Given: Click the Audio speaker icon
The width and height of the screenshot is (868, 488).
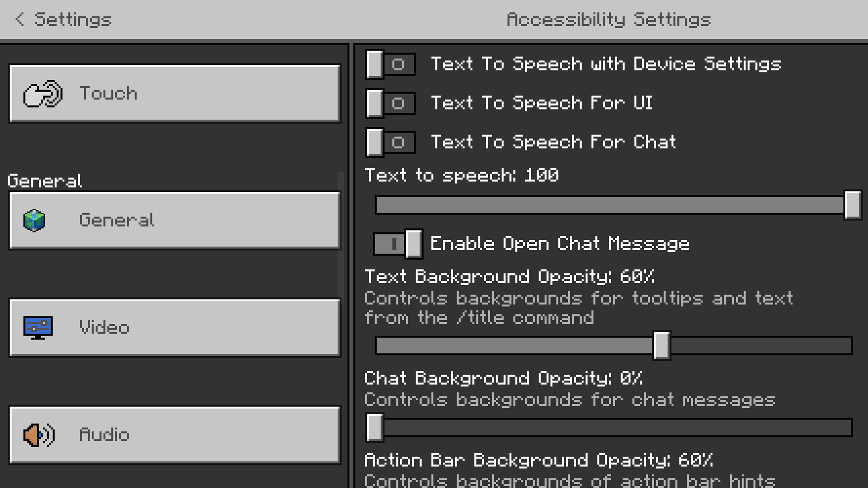Looking at the screenshot, I should pos(38,435).
